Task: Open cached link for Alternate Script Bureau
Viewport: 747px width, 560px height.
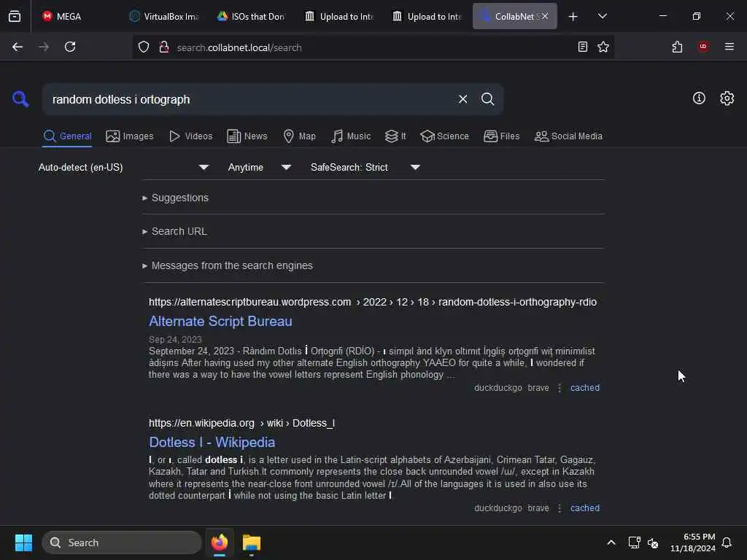Action: [584, 388]
